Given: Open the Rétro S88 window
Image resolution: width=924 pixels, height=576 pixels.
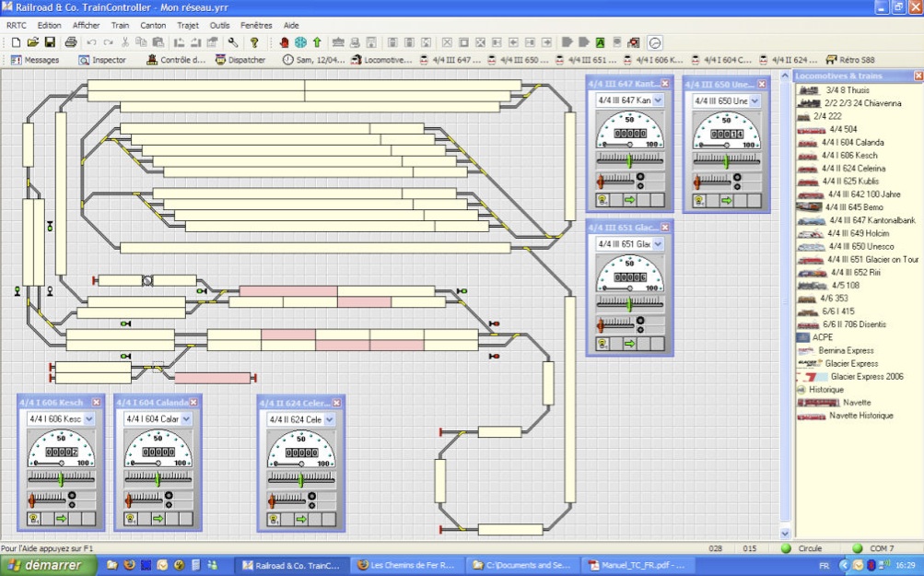Looking at the screenshot, I should [850, 60].
